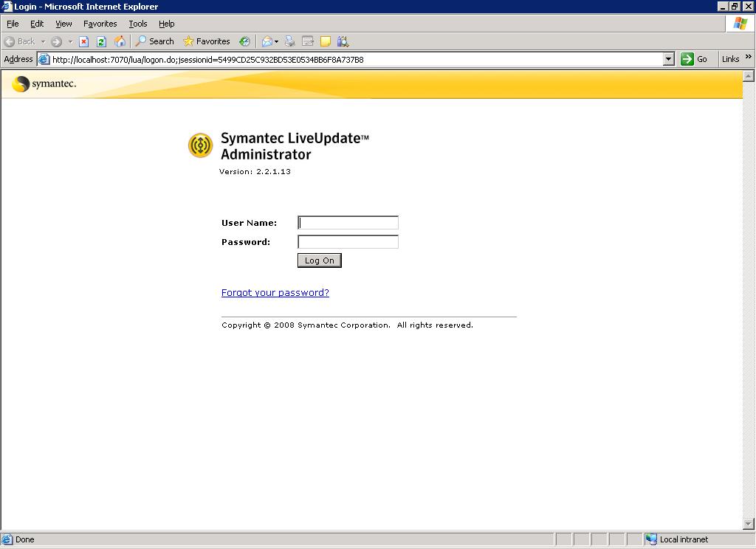Screen dimensions: 756x549
Task: Expand the Address bar dropdown
Action: [668, 59]
